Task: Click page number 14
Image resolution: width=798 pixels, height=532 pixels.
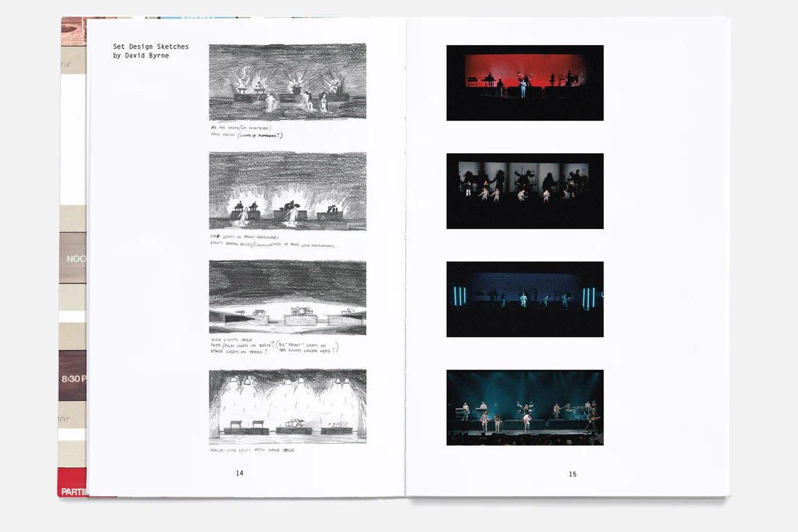Action: [x=239, y=473]
